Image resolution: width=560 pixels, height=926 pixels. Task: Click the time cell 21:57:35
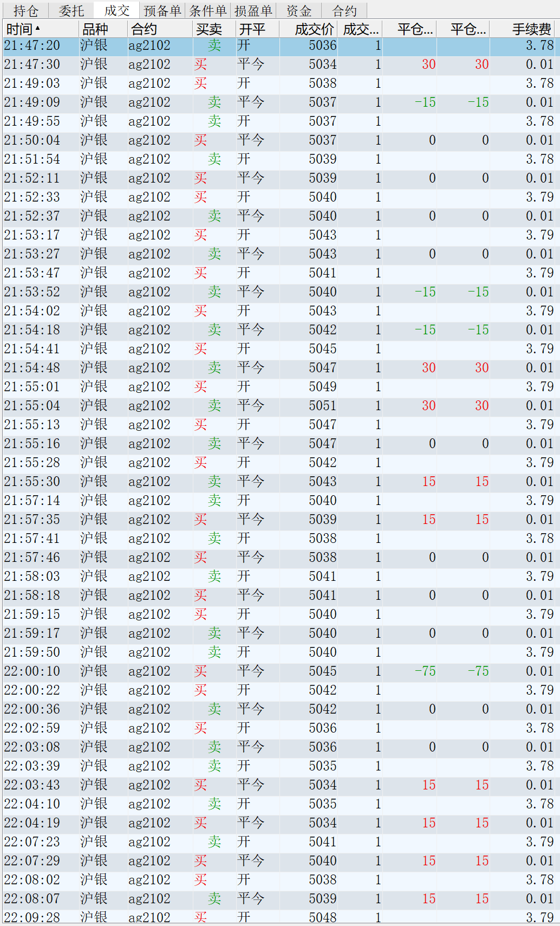(32, 520)
